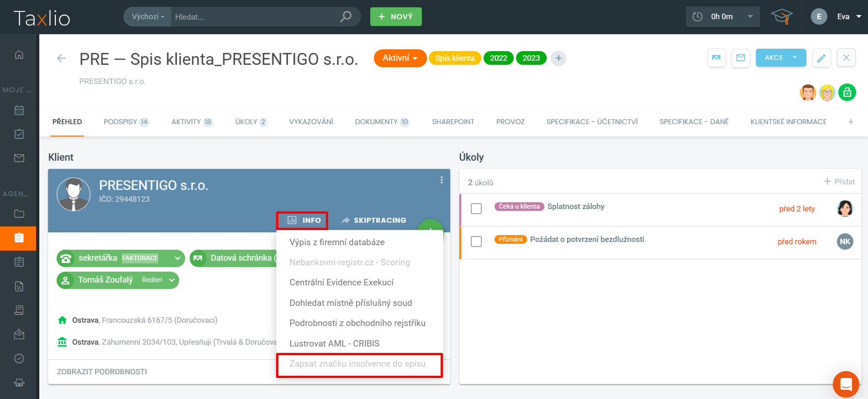
Task: Open the Eva user menu
Action: click(x=836, y=16)
